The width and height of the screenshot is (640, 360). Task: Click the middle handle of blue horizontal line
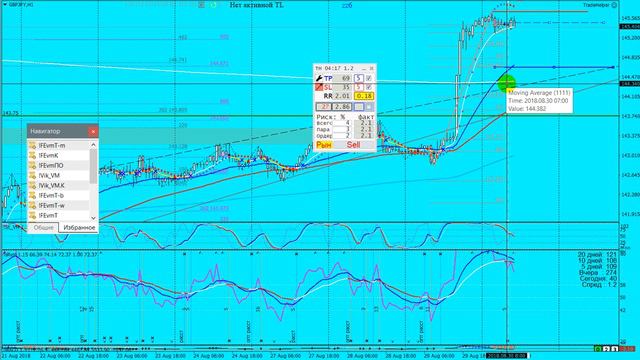[554, 67]
